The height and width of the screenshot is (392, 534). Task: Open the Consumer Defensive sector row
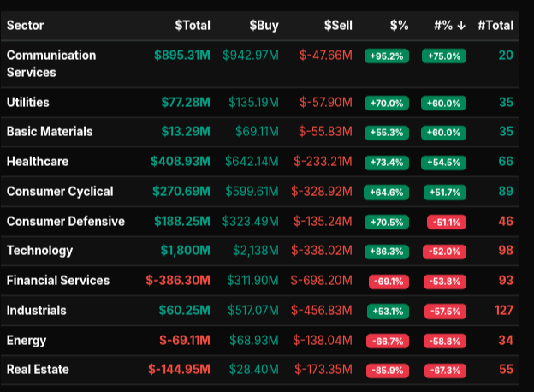(65, 222)
